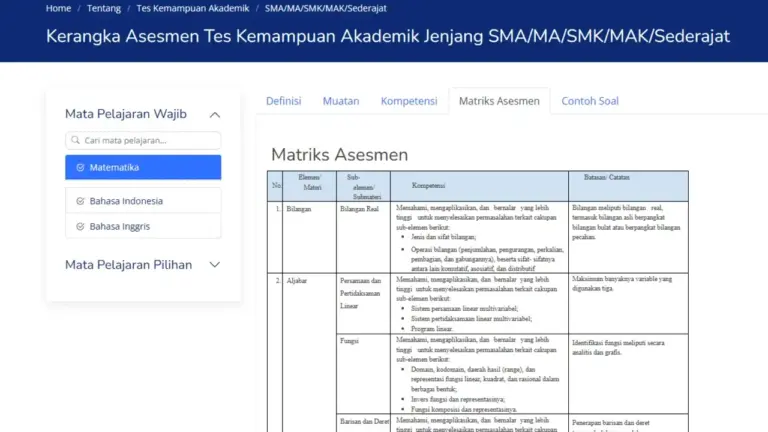Click the Mata Pelajaran Pilihan heading
This screenshot has width=768, height=432.
click(128, 264)
